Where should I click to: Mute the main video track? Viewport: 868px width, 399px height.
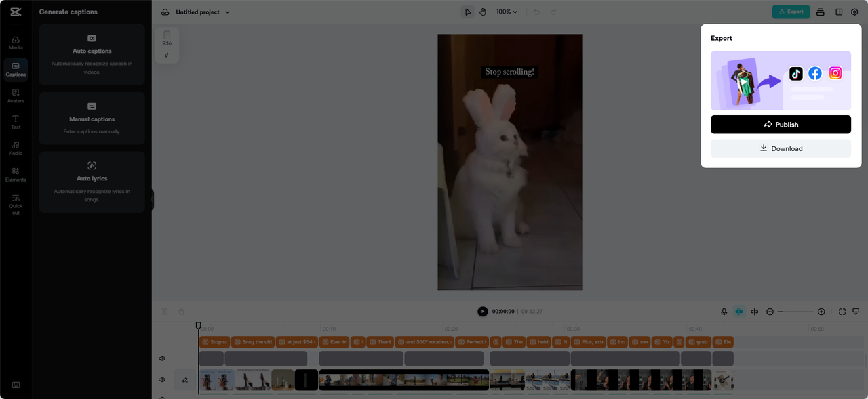click(162, 380)
